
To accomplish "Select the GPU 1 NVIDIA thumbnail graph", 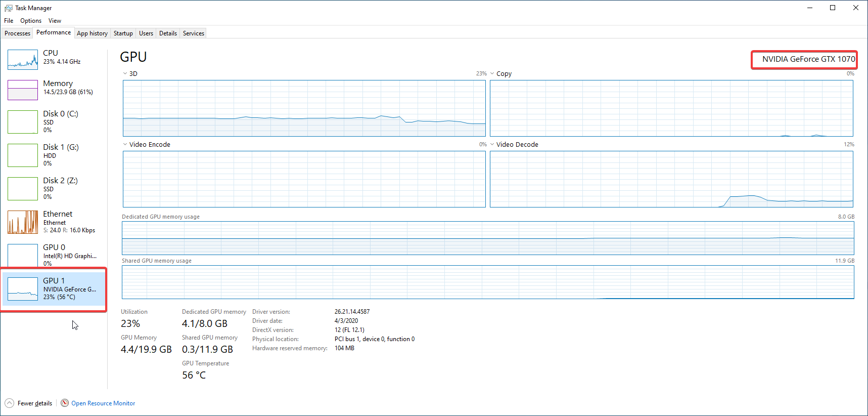I will 23,289.
